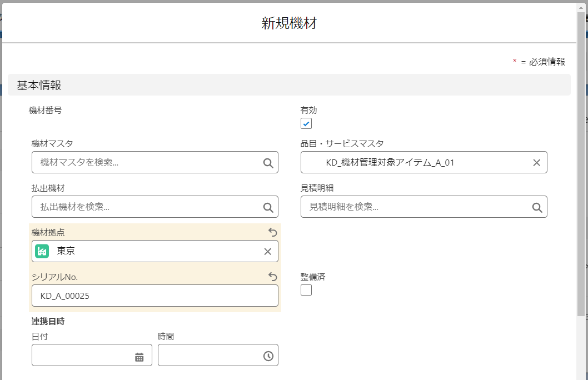
Task: Enable the 整備済 checkbox
Action: [x=306, y=290]
